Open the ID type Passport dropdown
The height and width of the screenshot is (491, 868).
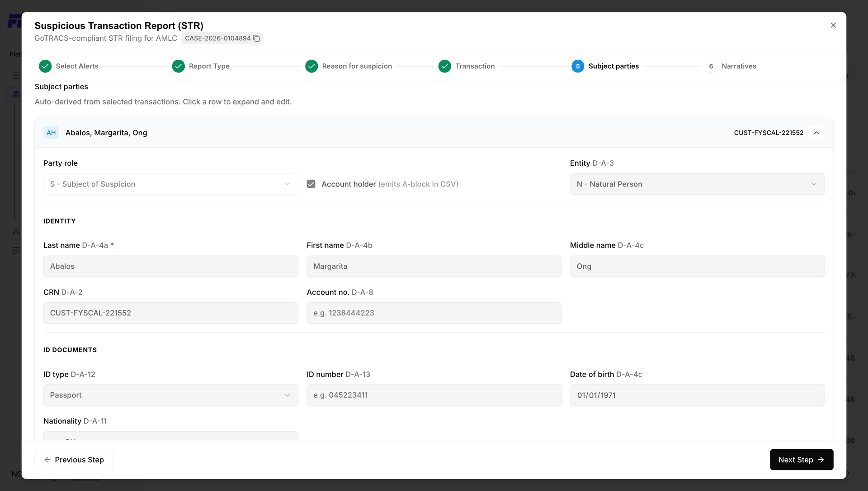point(171,395)
